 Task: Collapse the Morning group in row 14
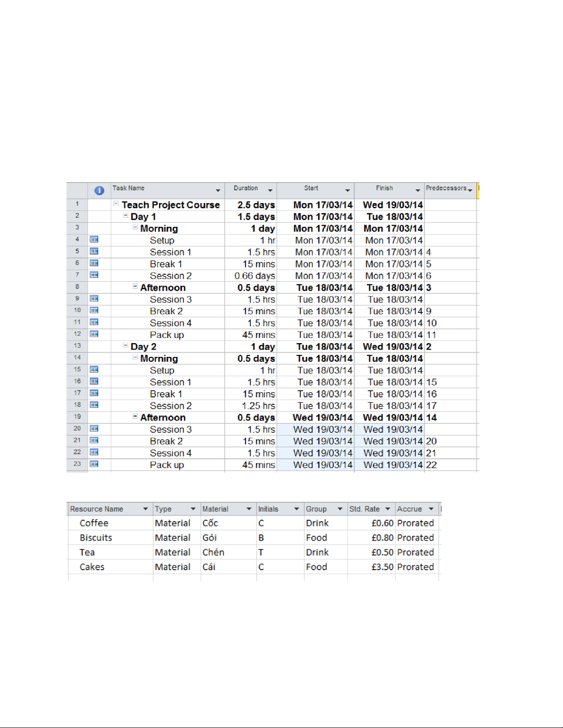pos(135,357)
